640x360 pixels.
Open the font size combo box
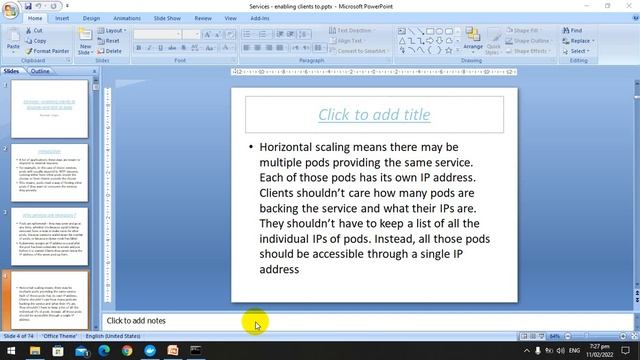[x=191, y=34]
